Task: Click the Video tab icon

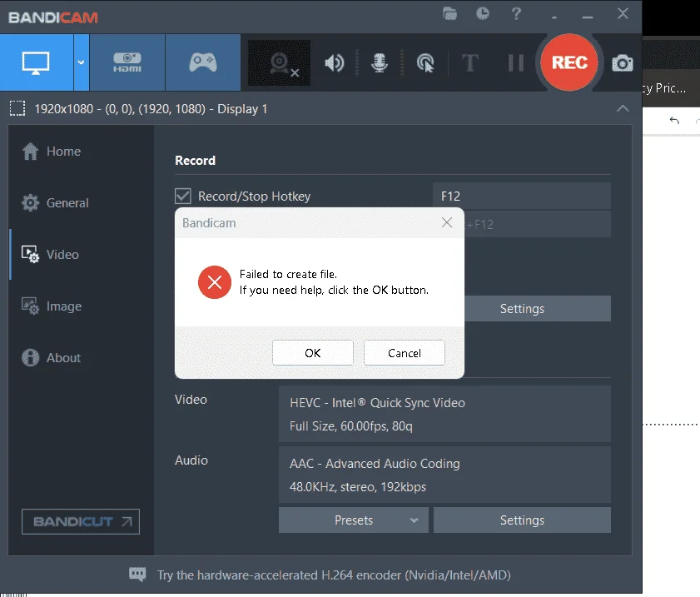Action: point(30,254)
